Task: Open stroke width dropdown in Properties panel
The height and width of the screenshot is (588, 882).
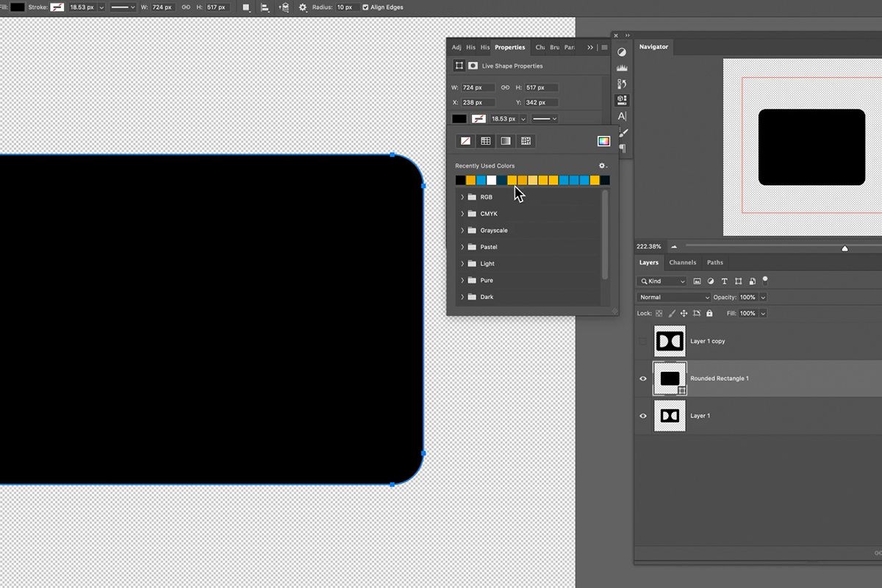Action: [x=523, y=118]
